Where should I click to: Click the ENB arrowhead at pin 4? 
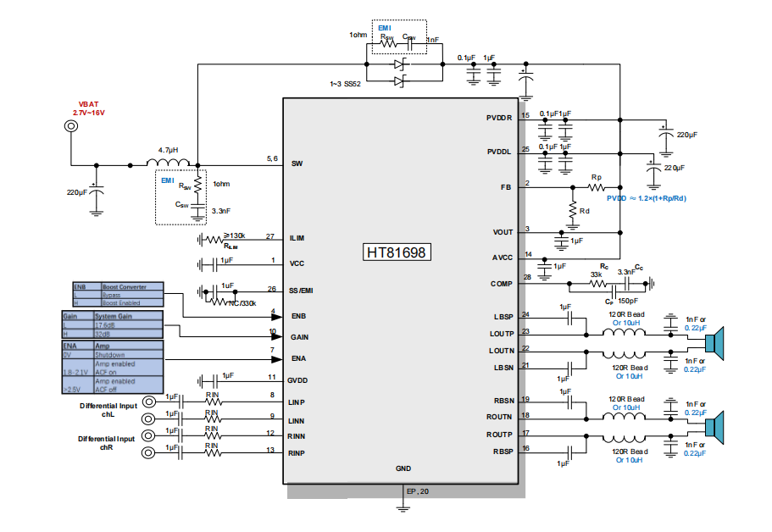tap(277, 317)
